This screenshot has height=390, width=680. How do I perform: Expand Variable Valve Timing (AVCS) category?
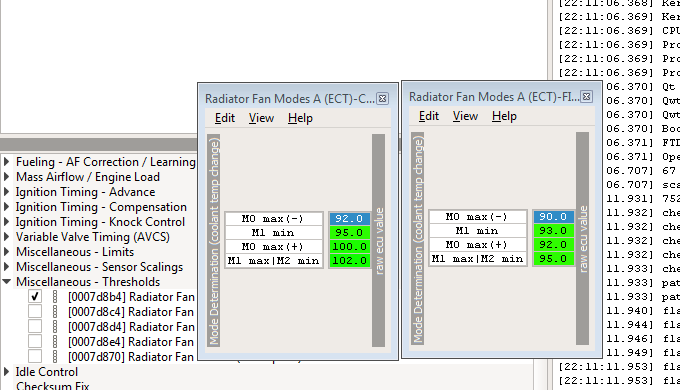coord(7,237)
